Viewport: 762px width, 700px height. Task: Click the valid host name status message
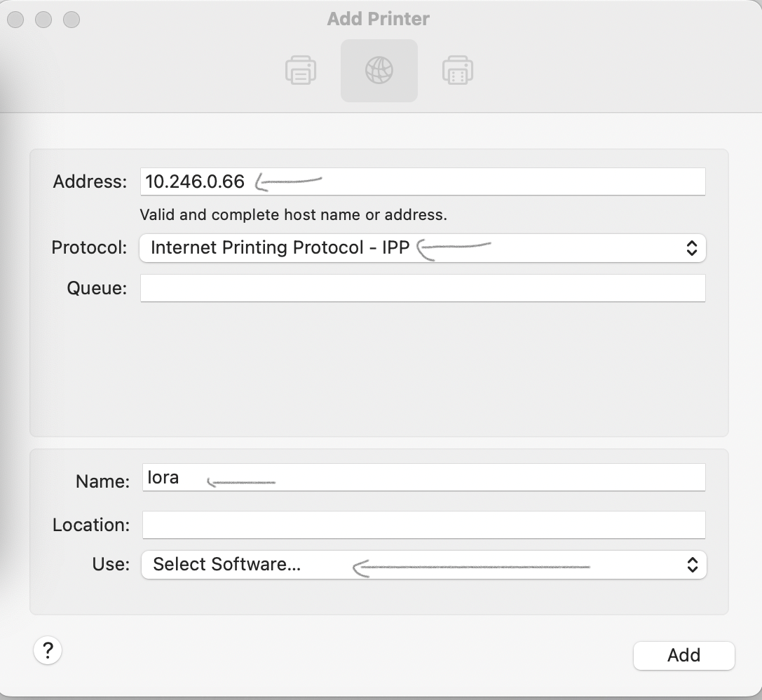[x=293, y=215]
